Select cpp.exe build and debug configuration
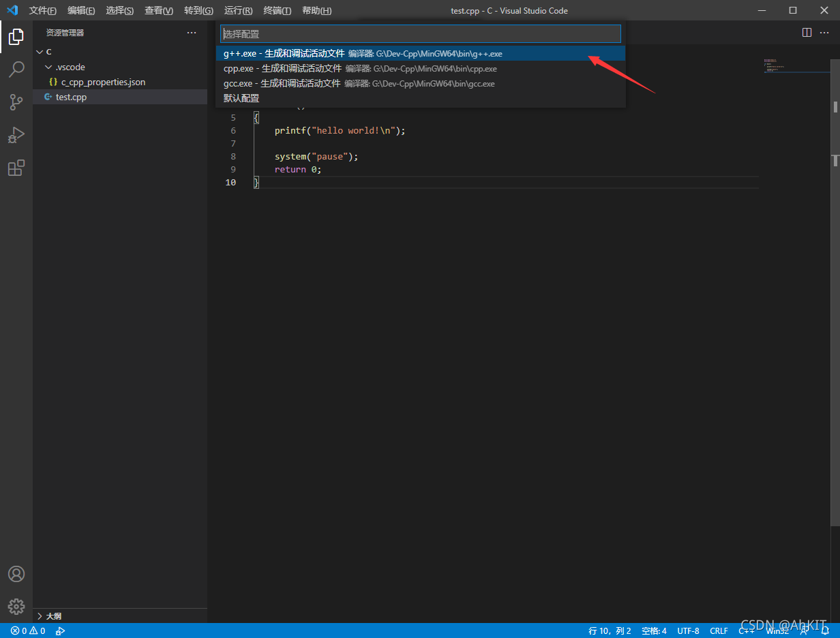 [421, 68]
